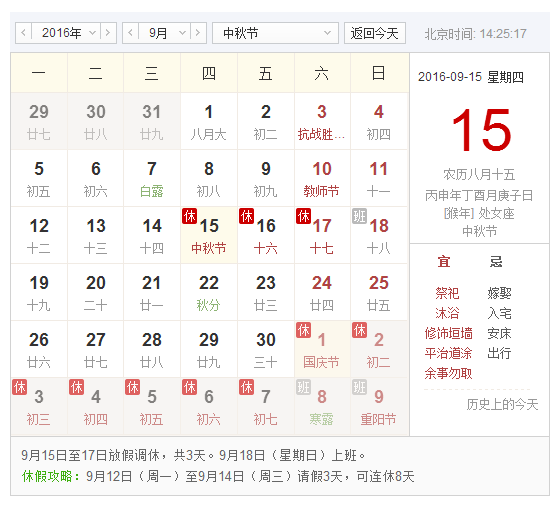Select September 15 中秋节 date cell
The width and height of the screenshot is (559, 509).
click(x=209, y=235)
